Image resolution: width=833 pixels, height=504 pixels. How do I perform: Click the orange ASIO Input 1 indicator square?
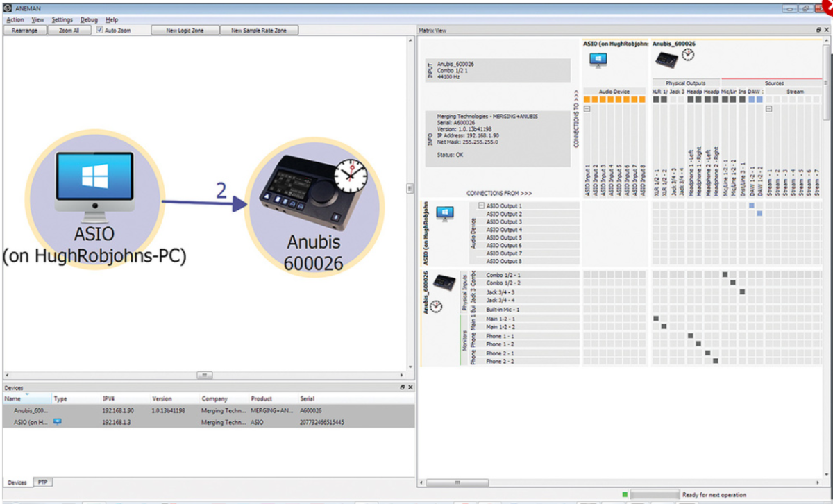point(587,99)
